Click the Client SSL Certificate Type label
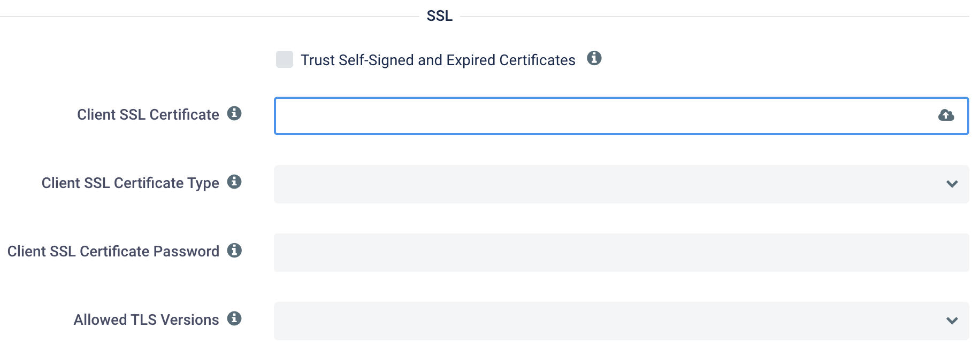Viewport: 980px width, 359px height. pos(131,183)
